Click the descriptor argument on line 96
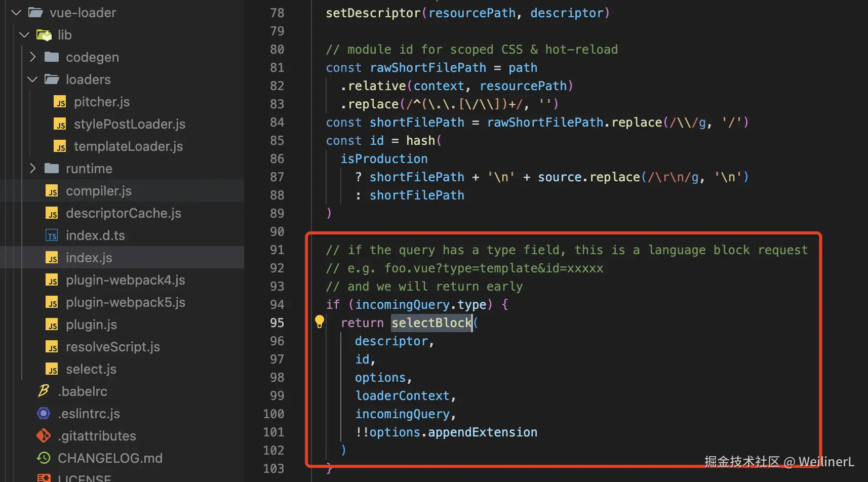Image resolution: width=868 pixels, height=482 pixels. pos(391,341)
